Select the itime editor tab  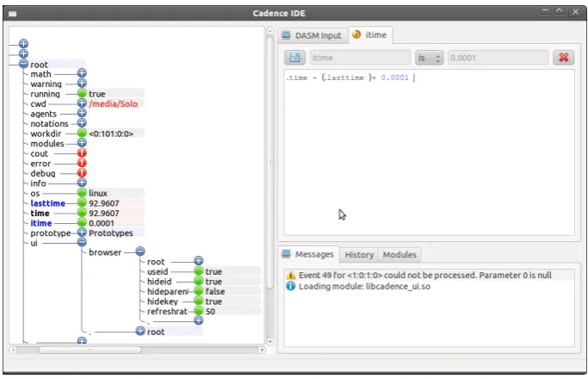[370, 35]
